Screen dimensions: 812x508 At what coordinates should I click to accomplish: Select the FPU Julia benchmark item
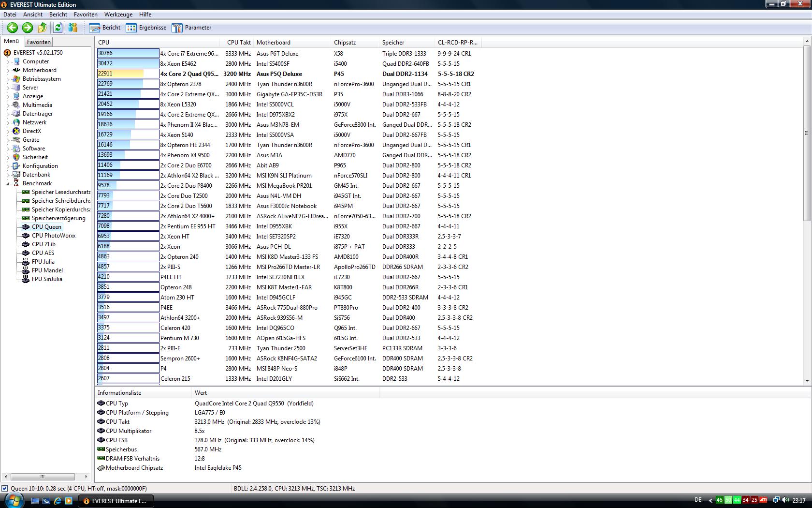click(x=43, y=262)
